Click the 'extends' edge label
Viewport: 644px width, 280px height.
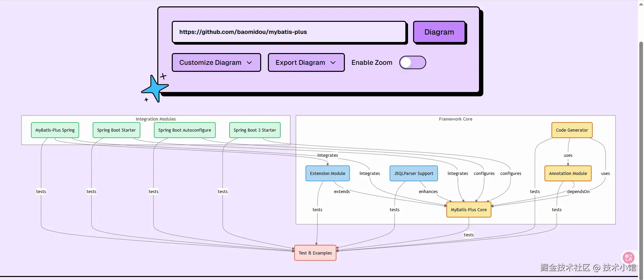tap(342, 192)
